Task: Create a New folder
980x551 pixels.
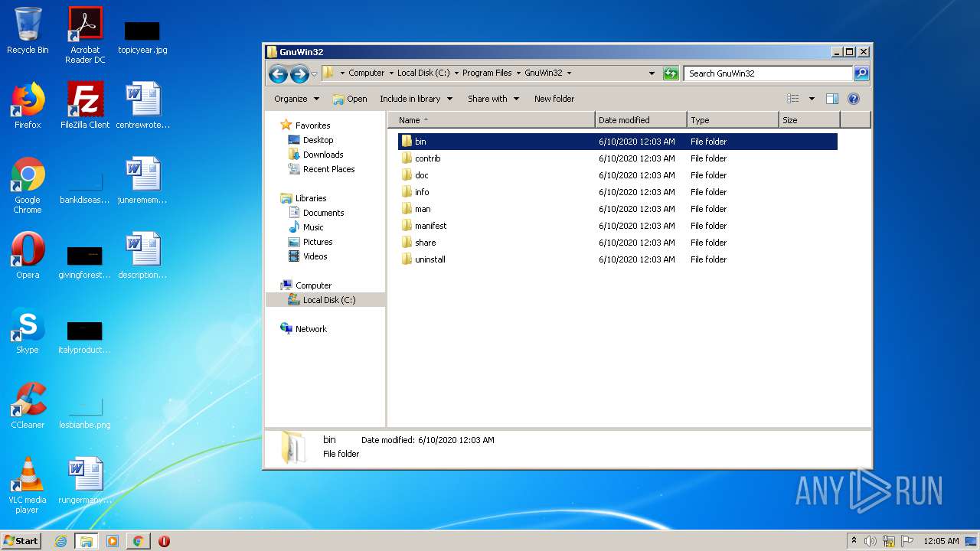Action: 554,99
